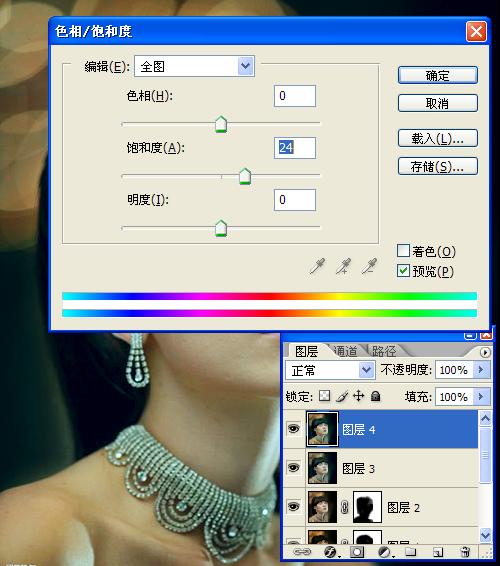Switch to the 路径 tab
The width and height of the screenshot is (500, 566).
coord(384,351)
